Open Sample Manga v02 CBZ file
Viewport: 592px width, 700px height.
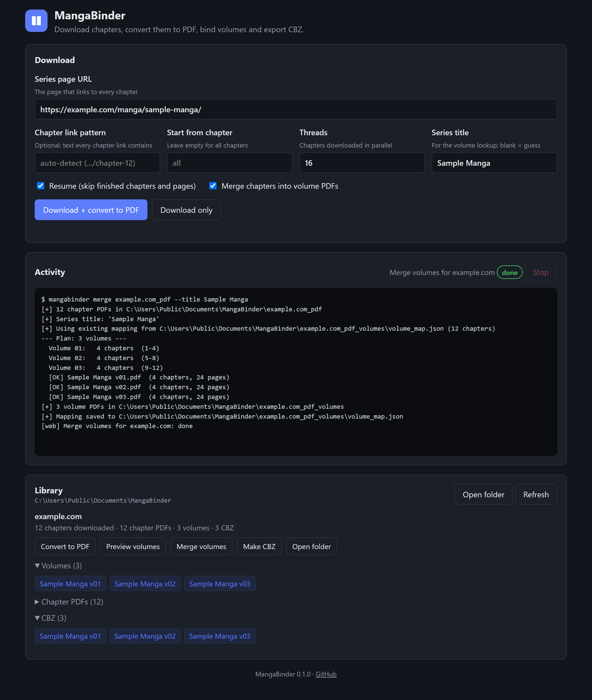[x=145, y=636]
